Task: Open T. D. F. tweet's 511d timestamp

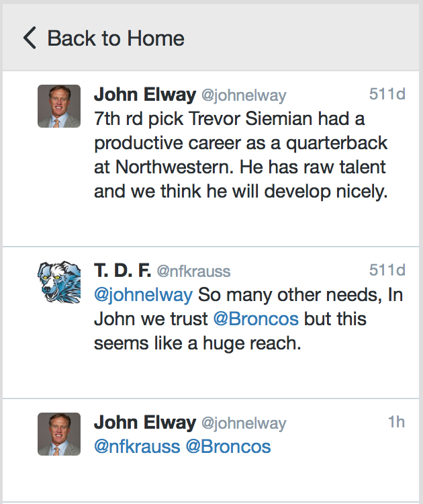Action: pos(387,270)
